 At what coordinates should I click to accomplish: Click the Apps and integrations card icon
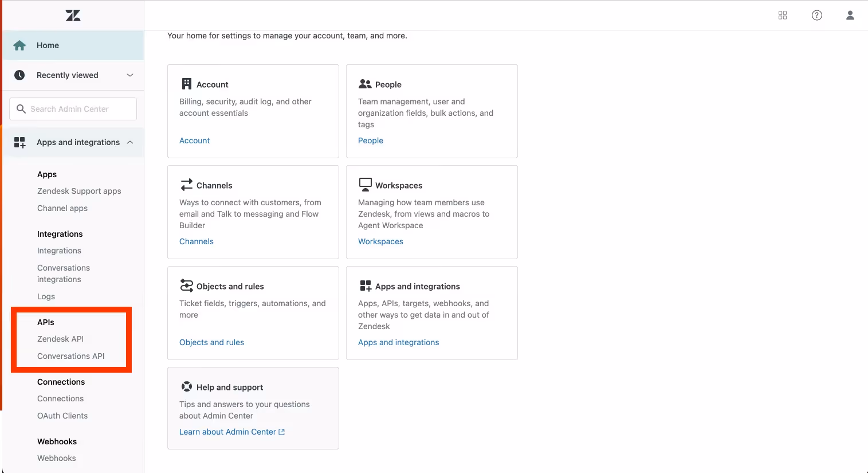366,286
